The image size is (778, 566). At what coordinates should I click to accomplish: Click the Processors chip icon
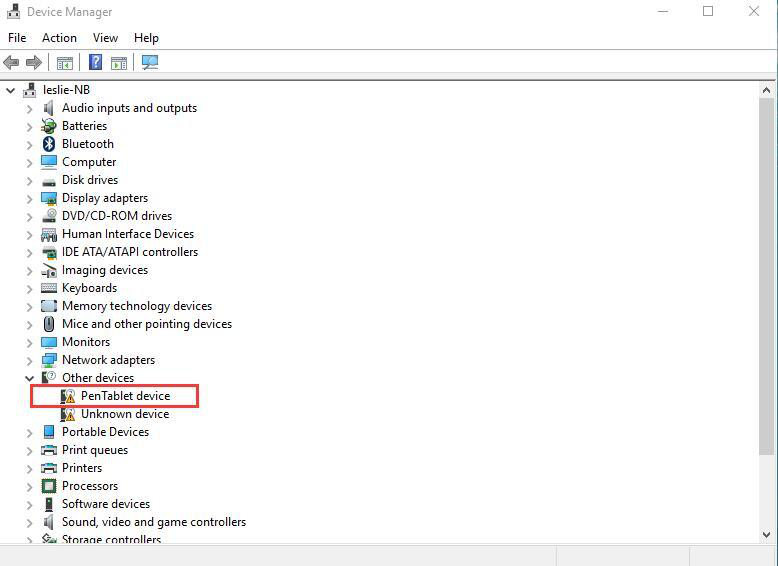tap(49, 486)
